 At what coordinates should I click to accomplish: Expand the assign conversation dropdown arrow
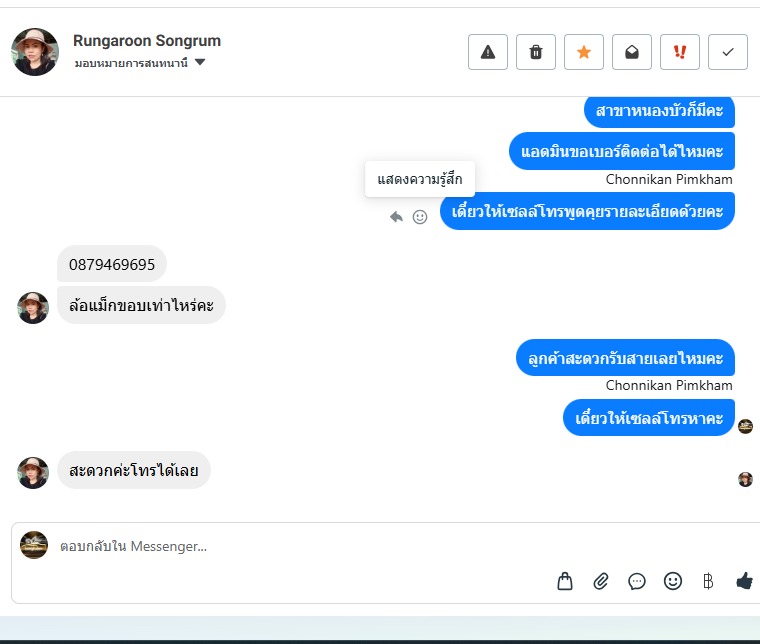click(200, 62)
